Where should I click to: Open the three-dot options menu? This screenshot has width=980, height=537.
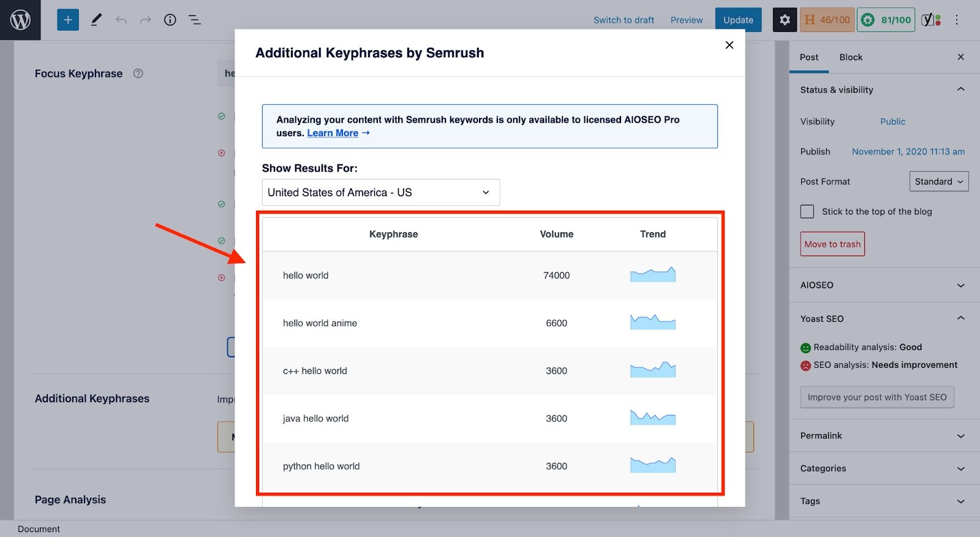click(957, 20)
